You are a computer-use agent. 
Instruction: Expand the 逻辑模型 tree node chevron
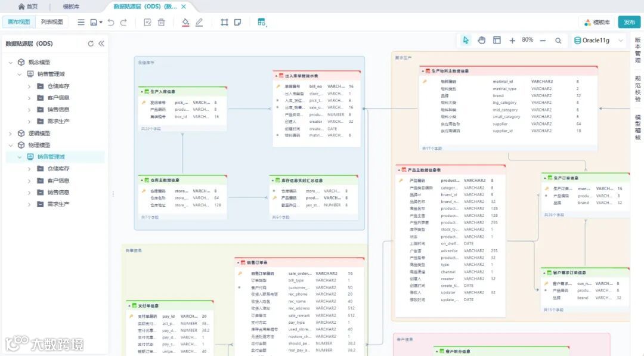coord(11,134)
